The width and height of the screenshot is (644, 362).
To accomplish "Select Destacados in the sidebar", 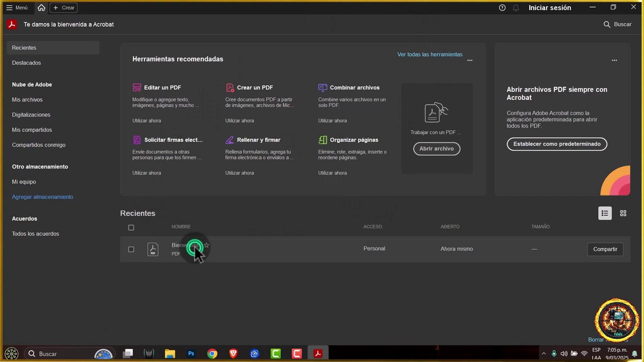I will tap(26, 63).
